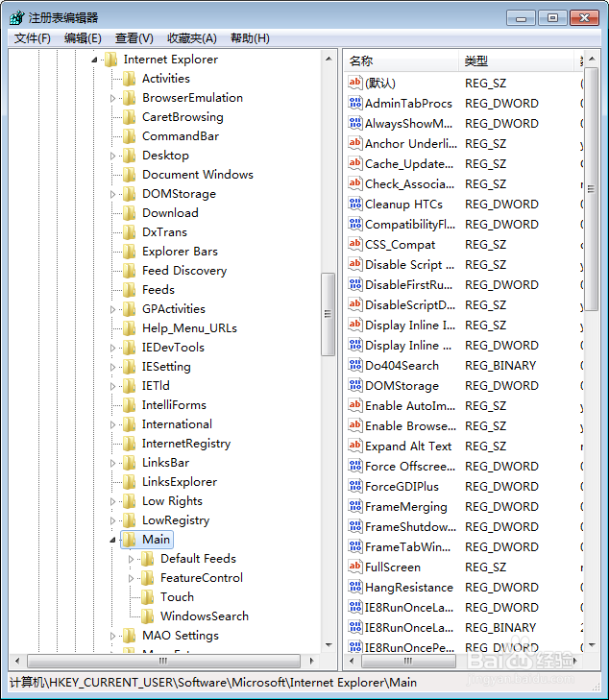The width and height of the screenshot is (609, 700).
Task: Click values pane horizontal scroll left arrow
Action: pyautogui.click(x=352, y=661)
